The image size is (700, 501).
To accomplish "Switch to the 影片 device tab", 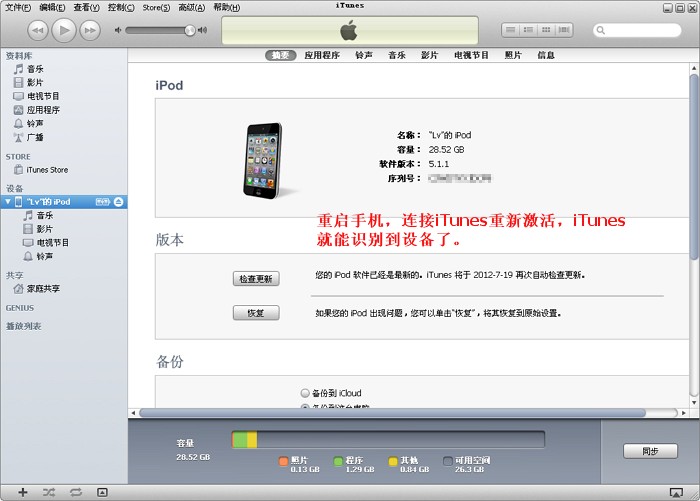I will click(429, 55).
